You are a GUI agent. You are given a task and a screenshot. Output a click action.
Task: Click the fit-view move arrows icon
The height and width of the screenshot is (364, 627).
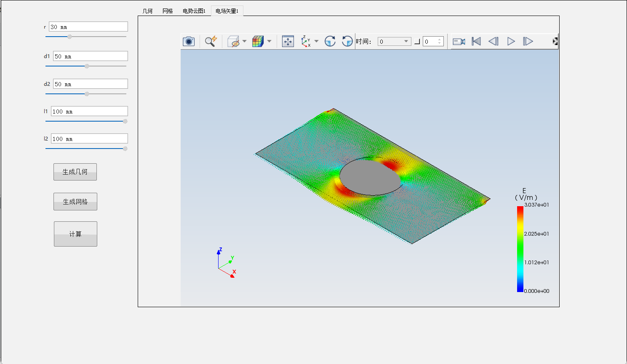[x=288, y=41]
